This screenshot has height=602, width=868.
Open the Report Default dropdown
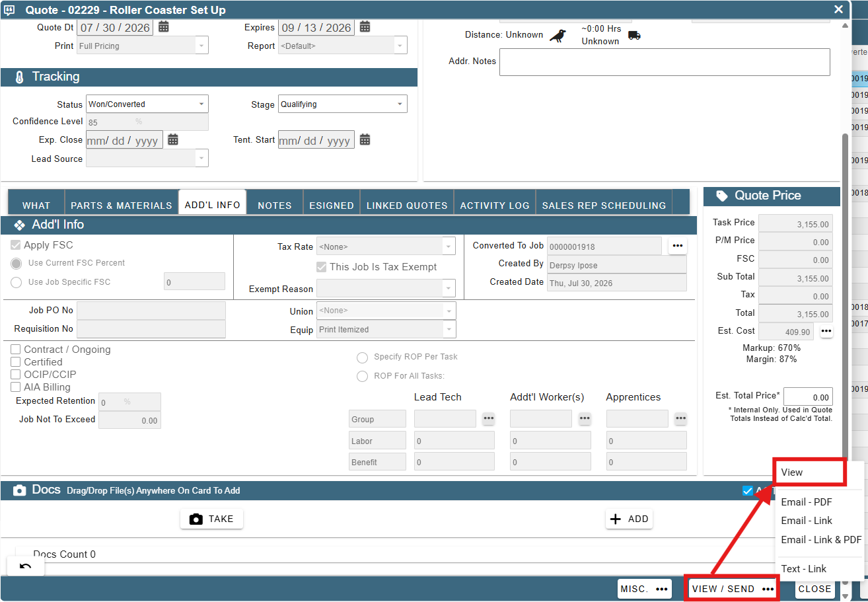click(x=342, y=46)
